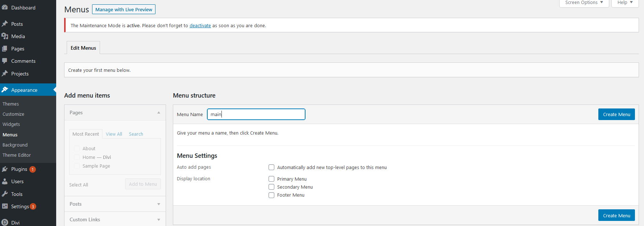Viewport: 644px width, 226px height.
Task: Check the Secondary Menu display location
Action: [271, 187]
